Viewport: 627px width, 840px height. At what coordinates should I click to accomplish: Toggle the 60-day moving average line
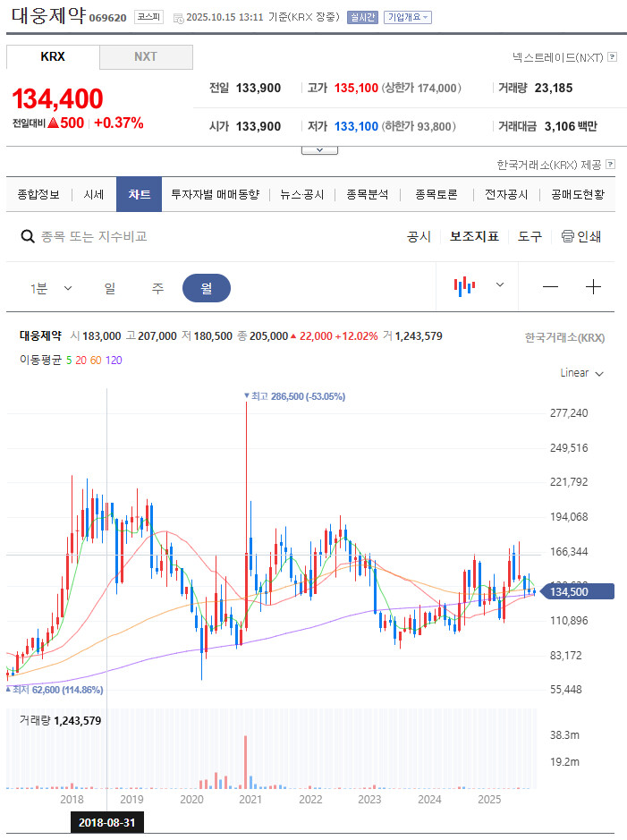96,360
